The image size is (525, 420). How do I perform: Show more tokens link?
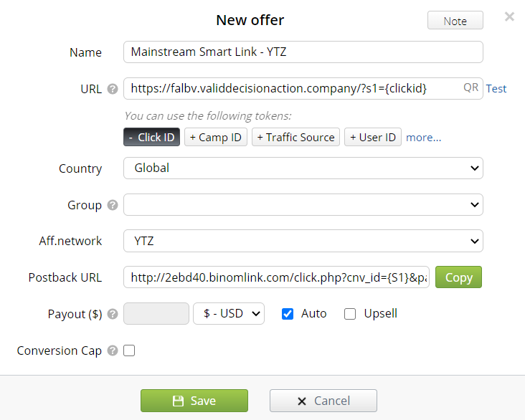423,137
